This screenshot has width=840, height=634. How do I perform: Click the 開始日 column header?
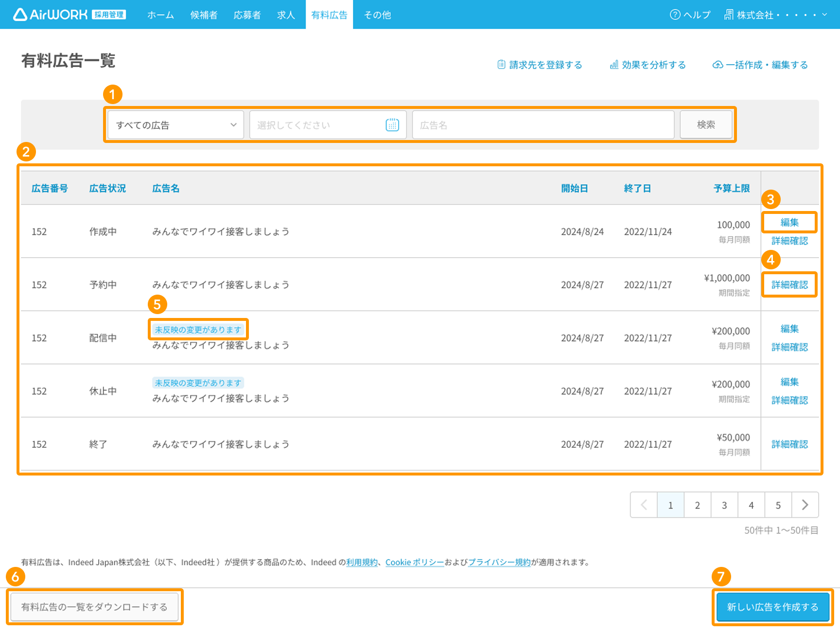click(x=575, y=188)
